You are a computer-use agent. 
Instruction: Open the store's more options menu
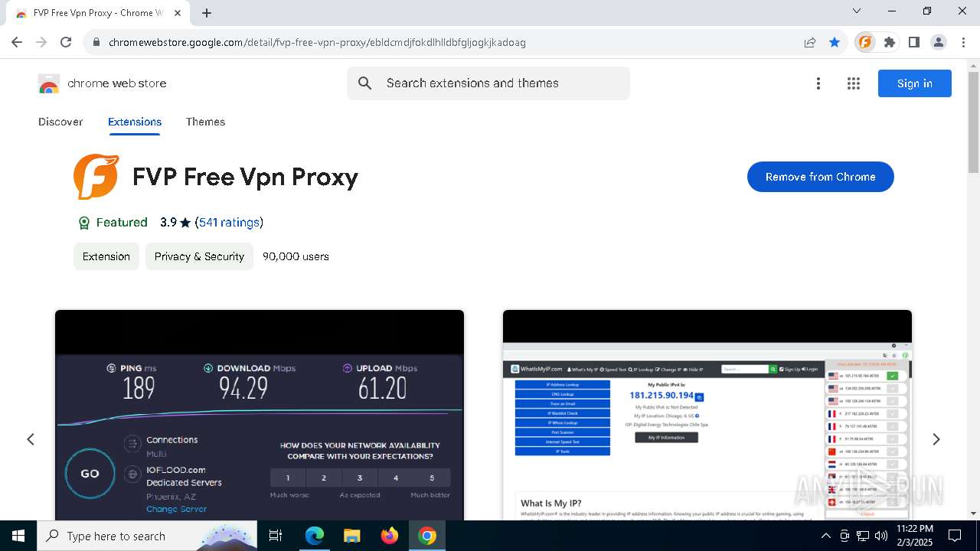pos(818,83)
